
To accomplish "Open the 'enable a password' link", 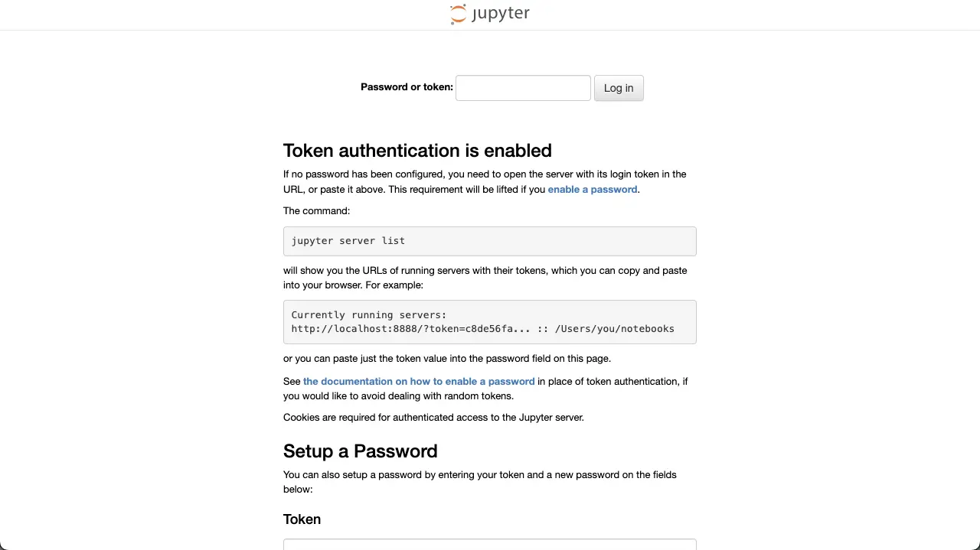I will click(592, 190).
